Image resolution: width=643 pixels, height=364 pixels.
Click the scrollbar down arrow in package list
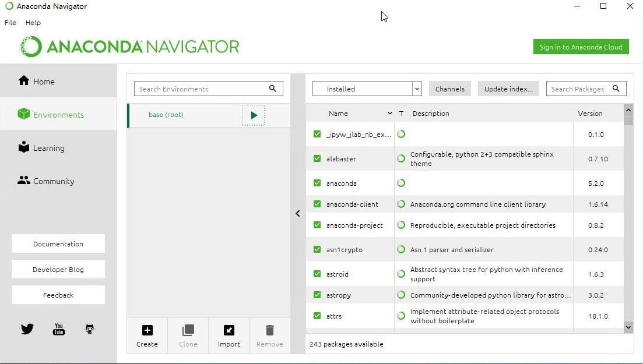coord(628,327)
